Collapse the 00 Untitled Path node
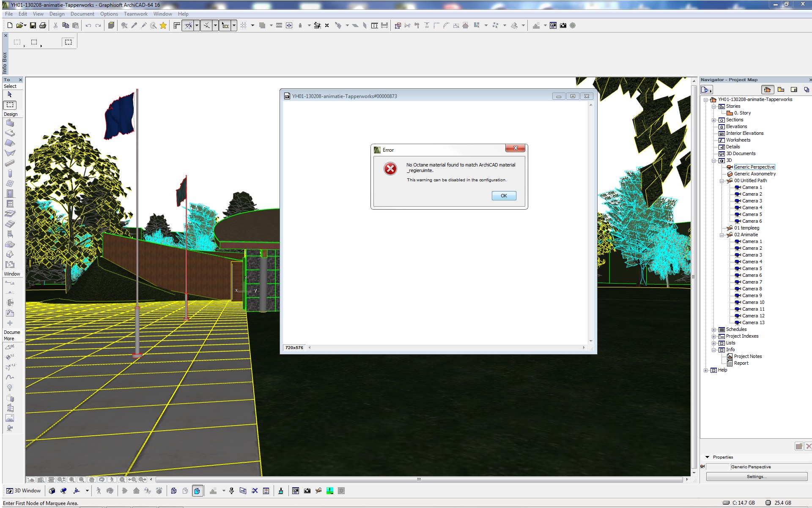The height and width of the screenshot is (508, 812). point(722,181)
